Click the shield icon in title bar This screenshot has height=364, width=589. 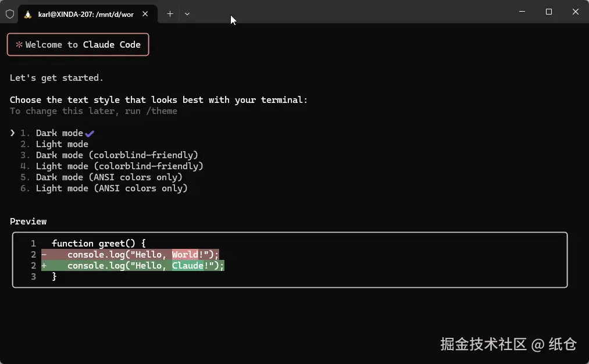click(x=10, y=15)
